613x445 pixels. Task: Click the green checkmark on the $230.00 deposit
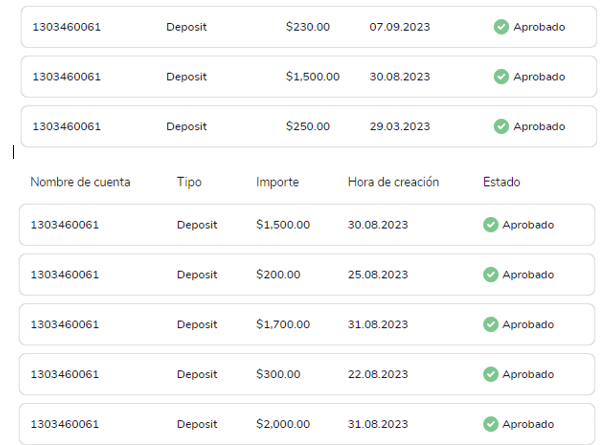click(x=501, y=27)
